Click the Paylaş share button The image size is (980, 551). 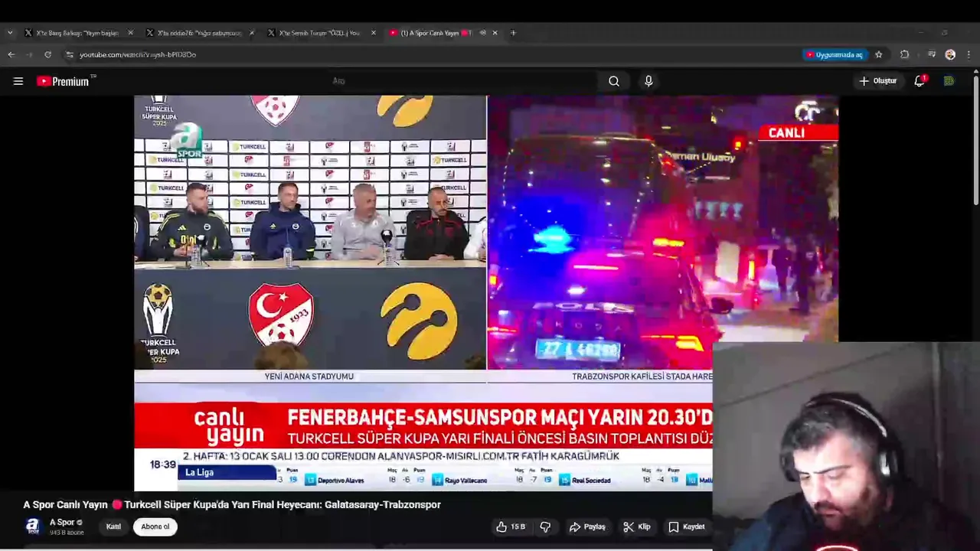click(x=587, y=527)
